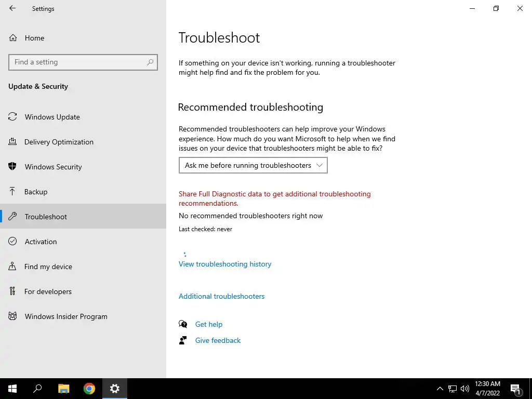Show hidden system tray icons
Viewport: 532px width, 399px height.
click(x=440, y=389)
